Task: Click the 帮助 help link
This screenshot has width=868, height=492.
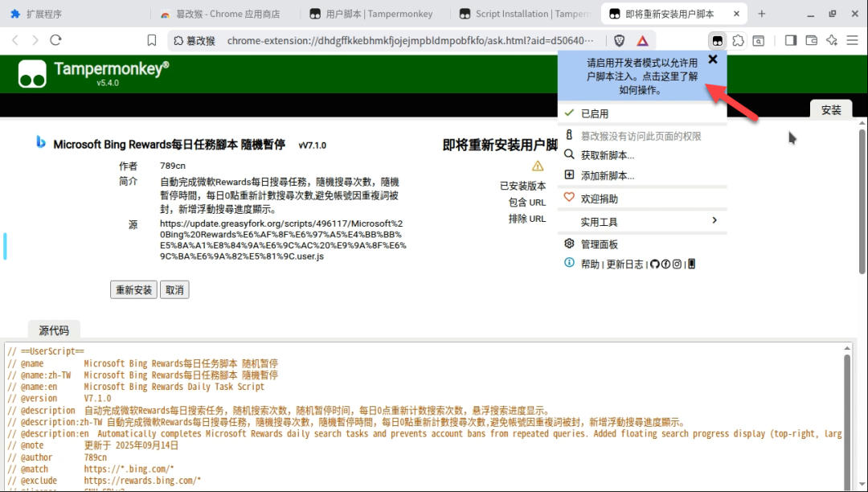Action: 590,264
